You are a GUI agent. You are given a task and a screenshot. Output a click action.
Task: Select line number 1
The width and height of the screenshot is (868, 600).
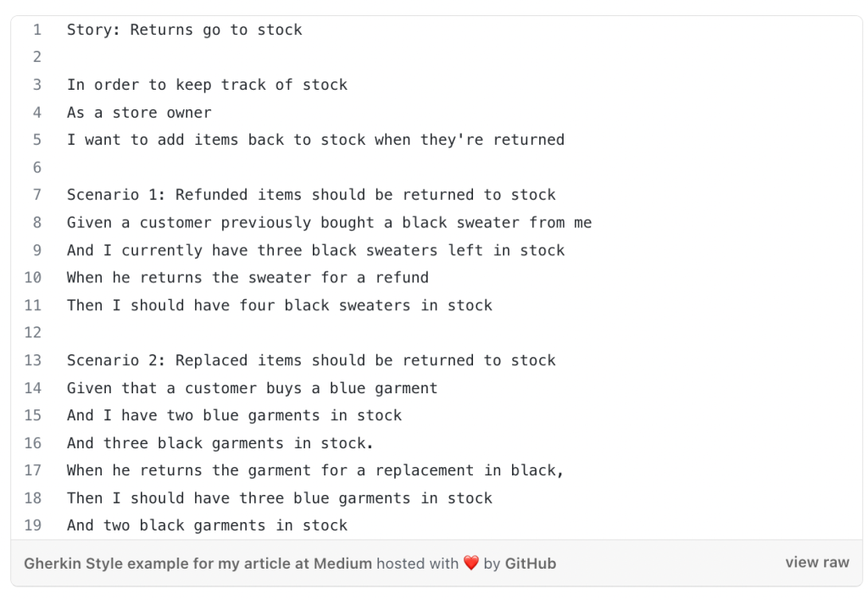[37, 30]
